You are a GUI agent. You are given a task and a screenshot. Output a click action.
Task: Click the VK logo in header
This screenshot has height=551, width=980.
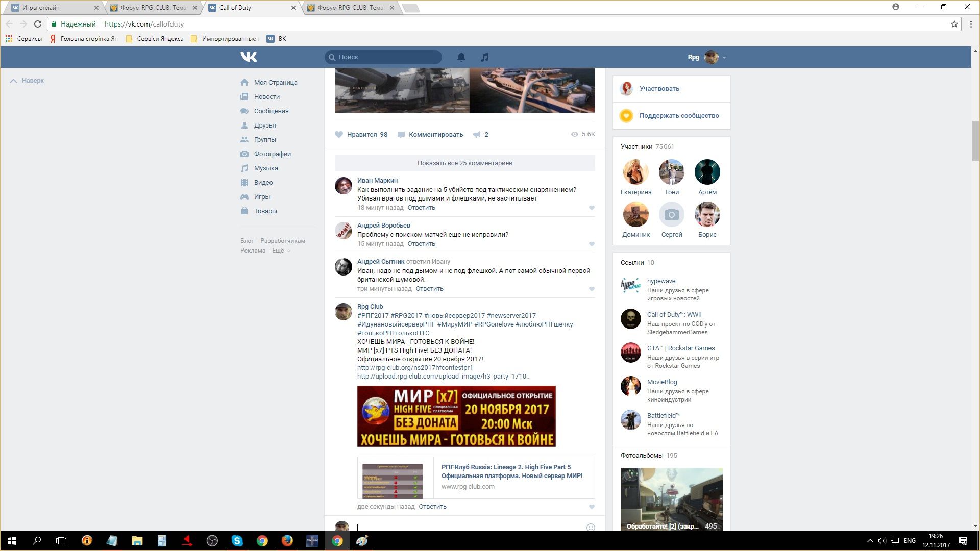[x=249, y=57]
